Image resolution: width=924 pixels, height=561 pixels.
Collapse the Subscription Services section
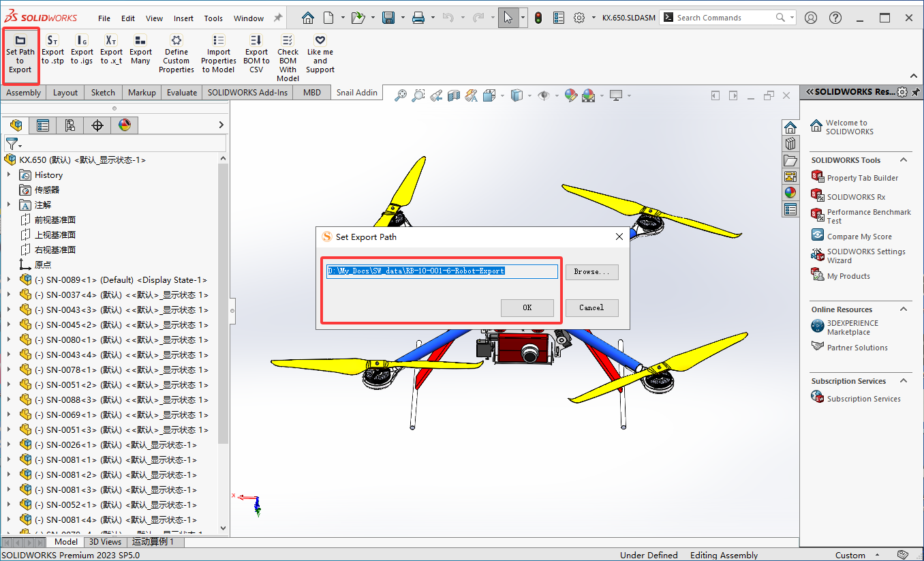(x=904, y=381)
